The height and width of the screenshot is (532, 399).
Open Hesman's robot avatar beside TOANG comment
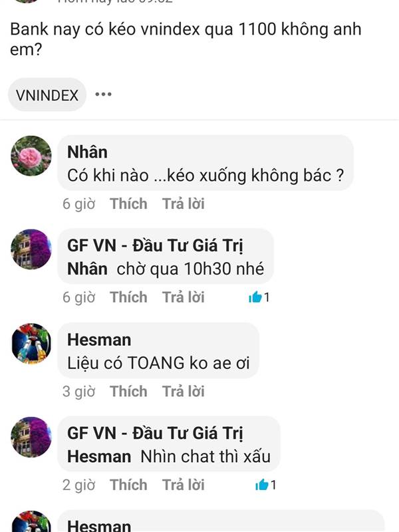(x=31, y=343)
